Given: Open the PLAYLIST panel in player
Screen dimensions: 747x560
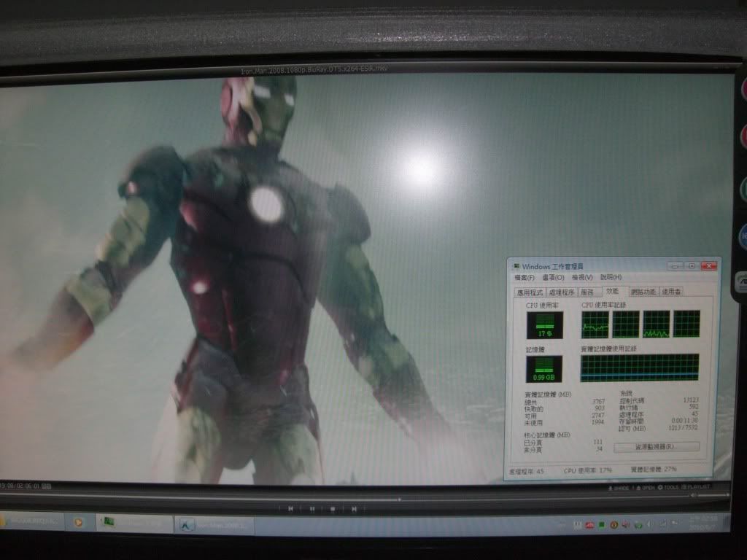Looking at the screenshot, I should [x=700, y=488].
